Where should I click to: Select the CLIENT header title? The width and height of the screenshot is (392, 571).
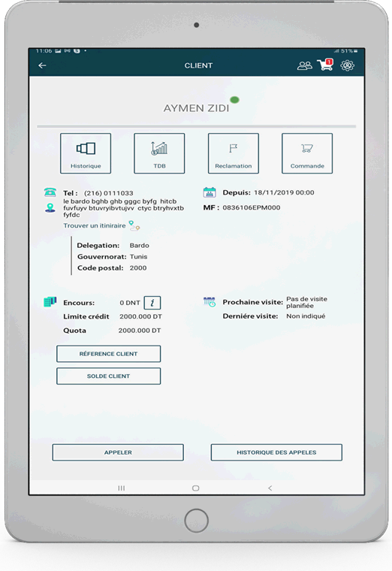(x=198, y=65)
